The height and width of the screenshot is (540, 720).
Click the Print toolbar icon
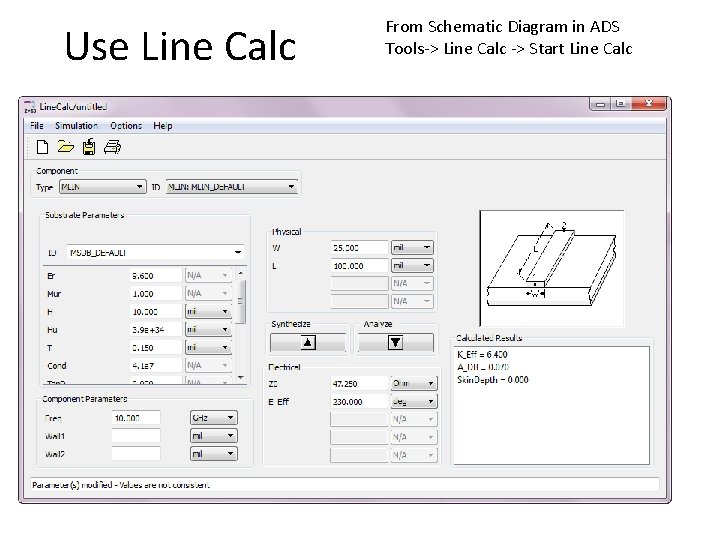coord(112,147)
